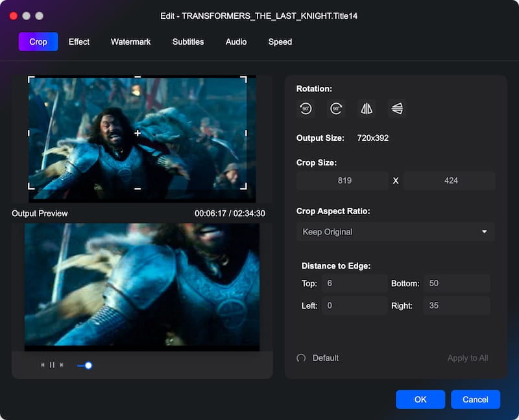
Task: Open the Subtitles tab
Action: pos(188,42)
